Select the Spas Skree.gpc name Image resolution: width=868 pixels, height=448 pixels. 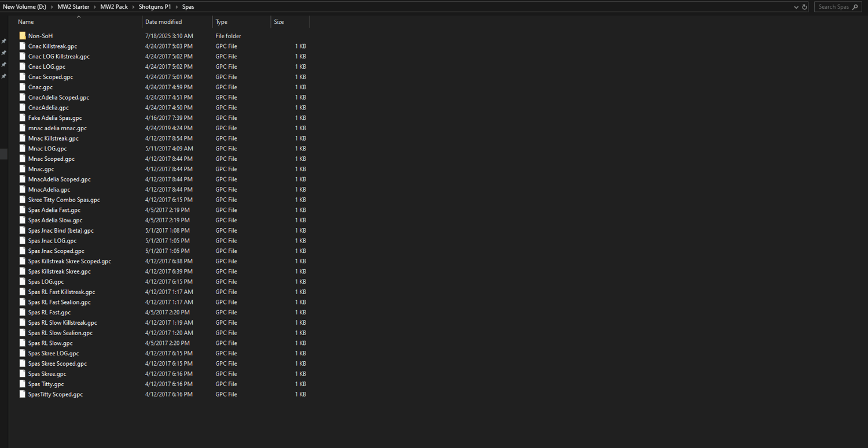point(47,374)
